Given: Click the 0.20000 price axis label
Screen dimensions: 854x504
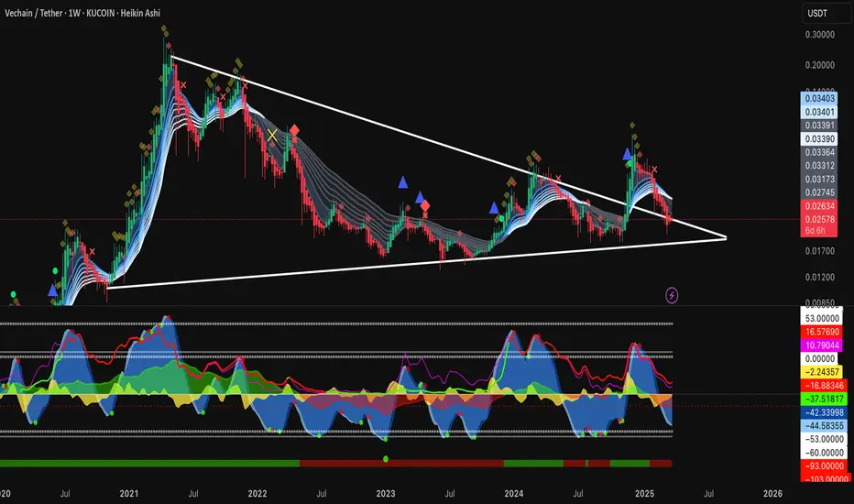Looking at the screenshot, I should [x=820, y=65].
